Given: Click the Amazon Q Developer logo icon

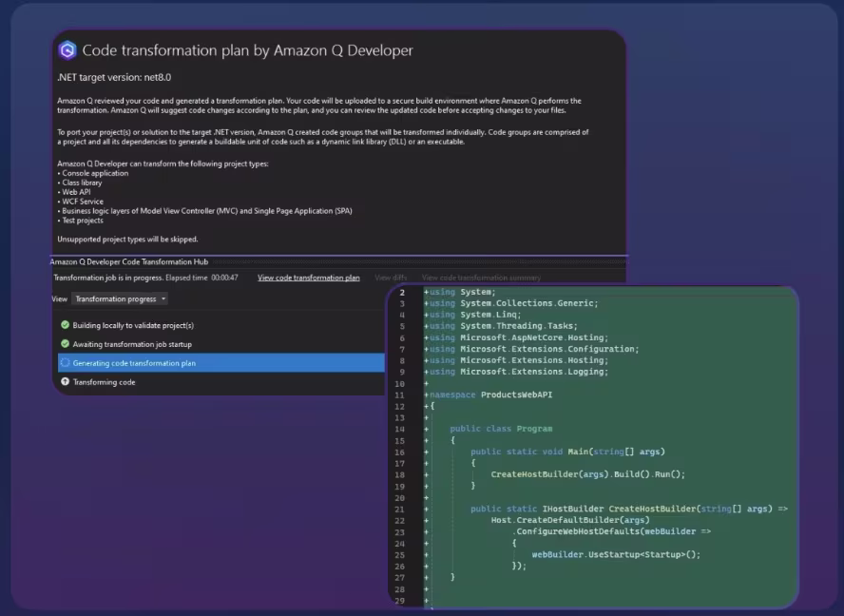Looking at the screenshot, I should pos(67,50).
